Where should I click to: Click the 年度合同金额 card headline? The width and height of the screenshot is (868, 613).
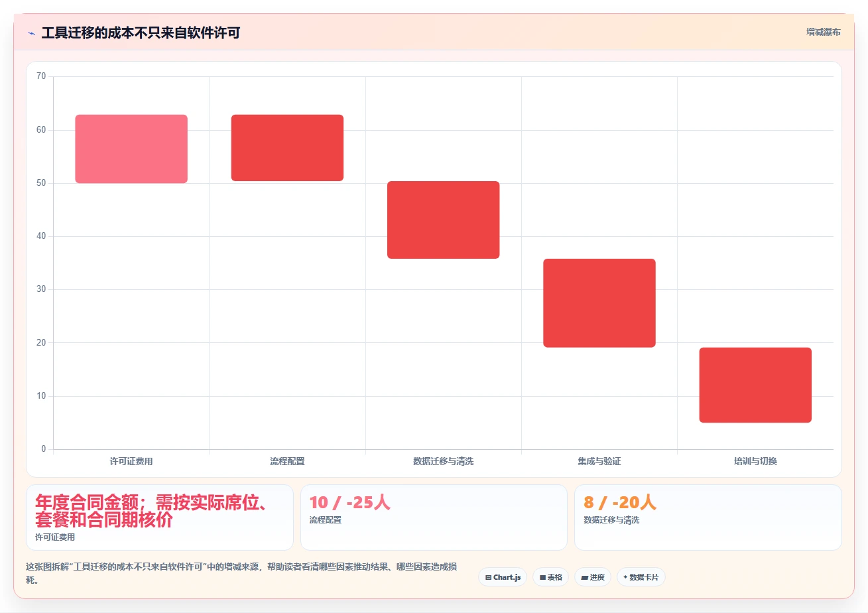coord(151,511)
